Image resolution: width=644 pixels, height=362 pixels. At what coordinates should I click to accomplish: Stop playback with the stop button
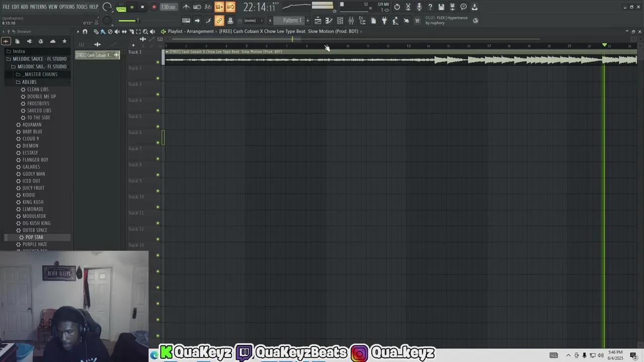pos(142,7)
